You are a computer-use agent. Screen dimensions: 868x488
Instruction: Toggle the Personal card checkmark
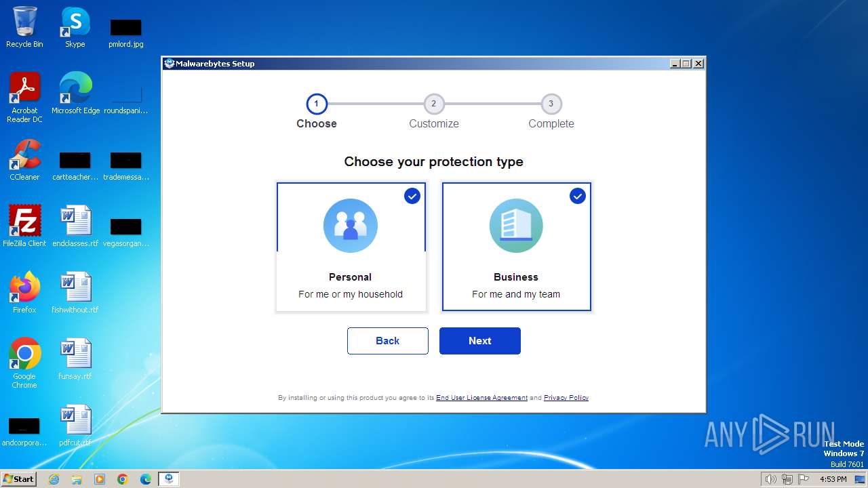412,196
